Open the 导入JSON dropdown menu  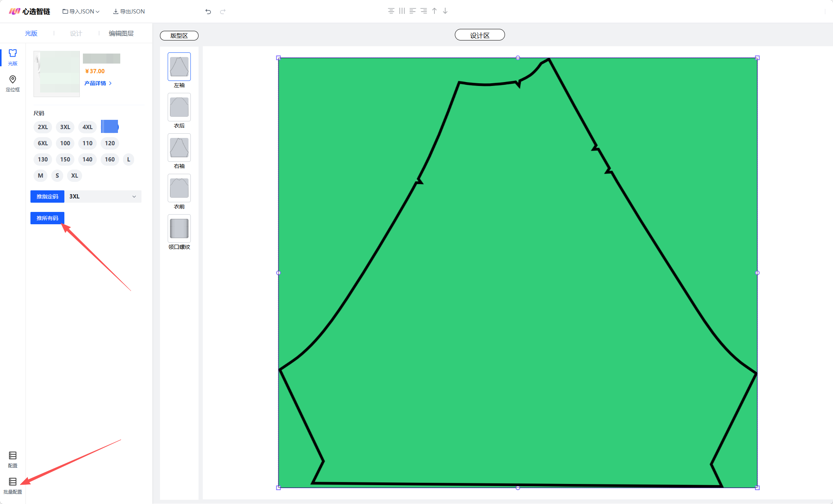click(81, 12)
